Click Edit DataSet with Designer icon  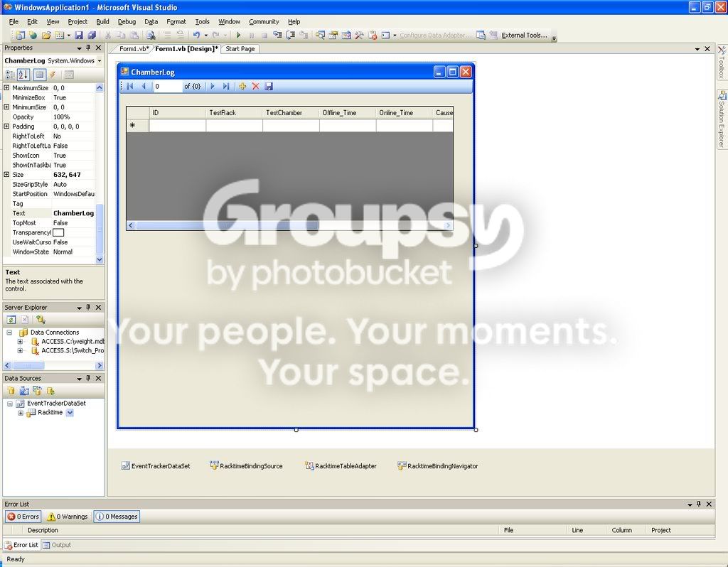pos(24,391)
